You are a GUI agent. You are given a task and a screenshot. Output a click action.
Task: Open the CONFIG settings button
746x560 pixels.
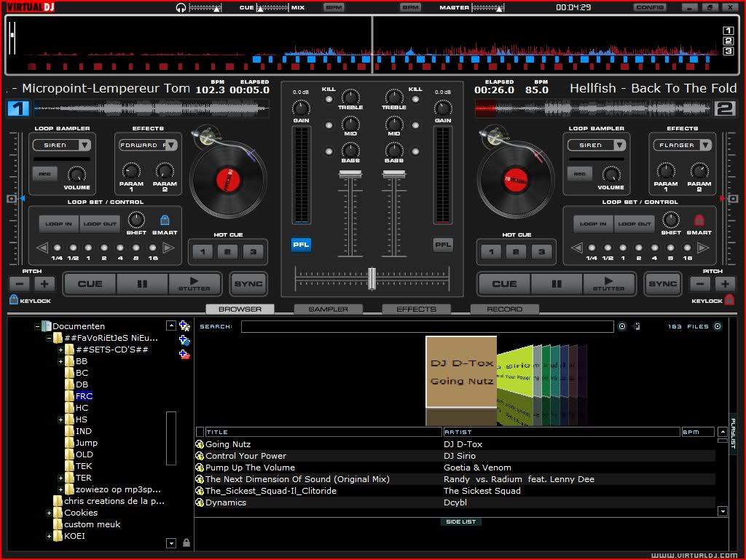pos(649,7)
